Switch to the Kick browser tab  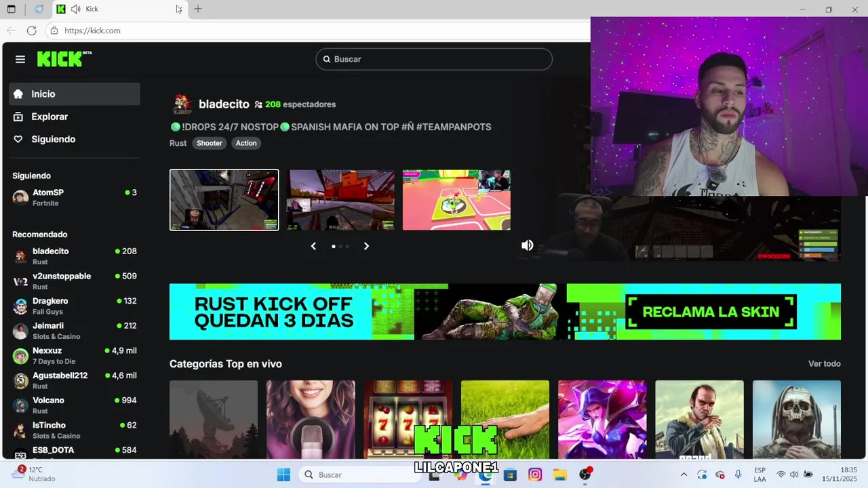[x=120, y=9]
